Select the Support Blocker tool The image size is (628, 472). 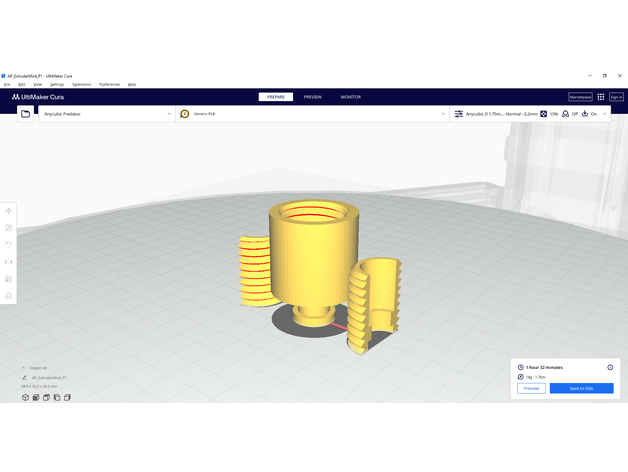coord(9,296)
